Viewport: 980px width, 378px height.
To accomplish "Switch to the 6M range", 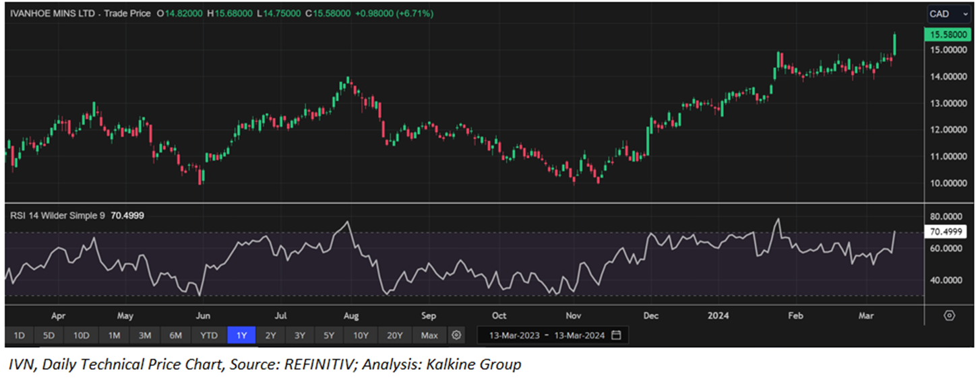I will tap(175, 335).
